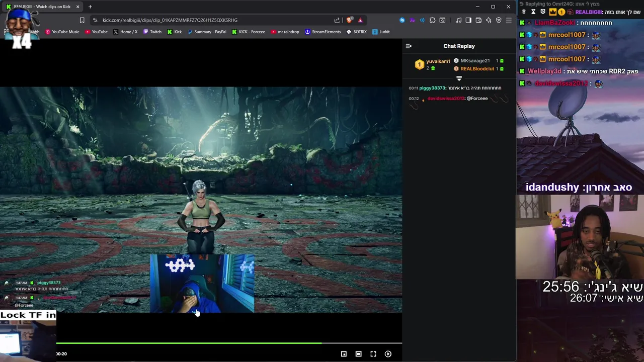Open Summary - PayPal bookmark
The image size is (644, 362).
pos(207,32)
